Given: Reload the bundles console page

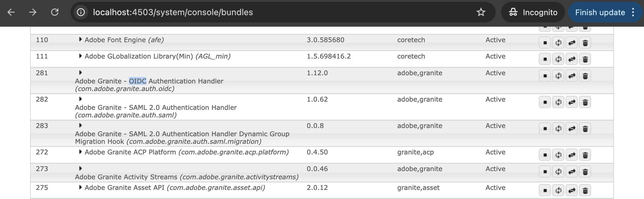Looking at the screenshot, I should pos(55,12).
